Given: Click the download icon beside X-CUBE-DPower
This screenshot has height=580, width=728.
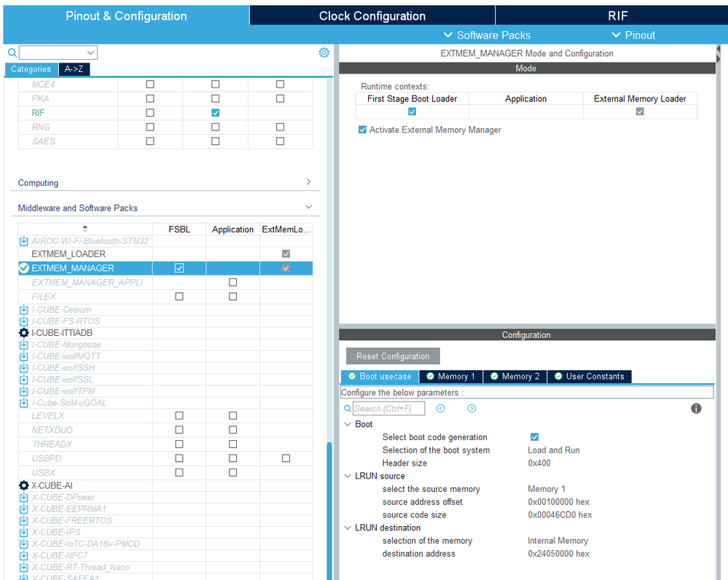Looking at the screenshot, I should click(x=23, y=498).
